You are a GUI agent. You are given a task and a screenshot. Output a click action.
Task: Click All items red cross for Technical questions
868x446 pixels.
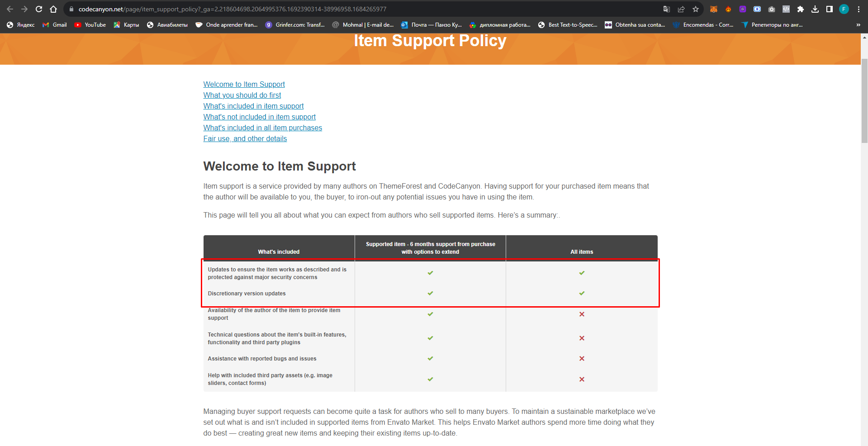pos(582,338)
